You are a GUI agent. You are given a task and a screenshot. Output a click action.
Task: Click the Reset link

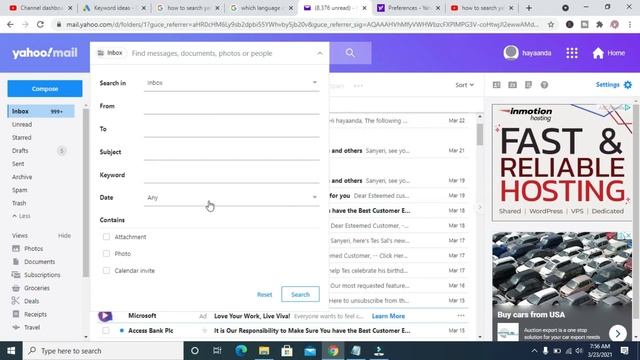point(264,294)
